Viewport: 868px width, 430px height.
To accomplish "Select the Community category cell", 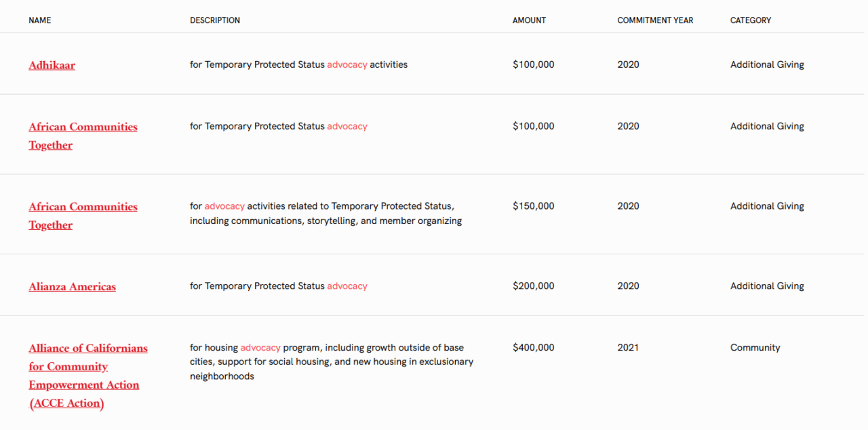I will click(x=755, y=347).
